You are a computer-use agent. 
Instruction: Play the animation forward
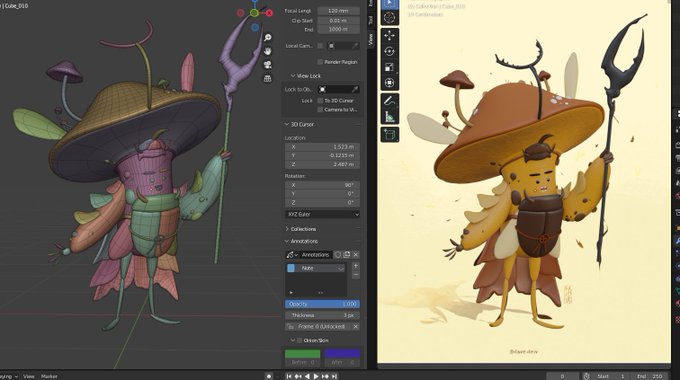(x=316, y=376)
